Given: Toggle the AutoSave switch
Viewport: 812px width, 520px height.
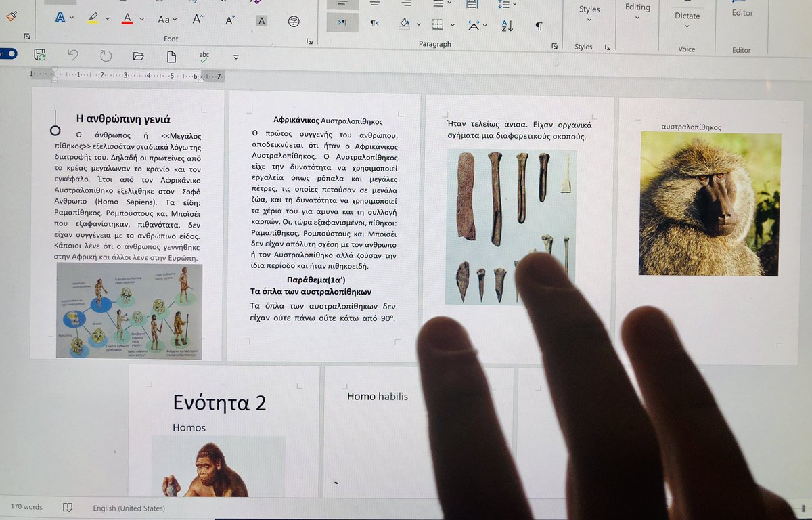Looking at the screenshot, I should (9, 53).
